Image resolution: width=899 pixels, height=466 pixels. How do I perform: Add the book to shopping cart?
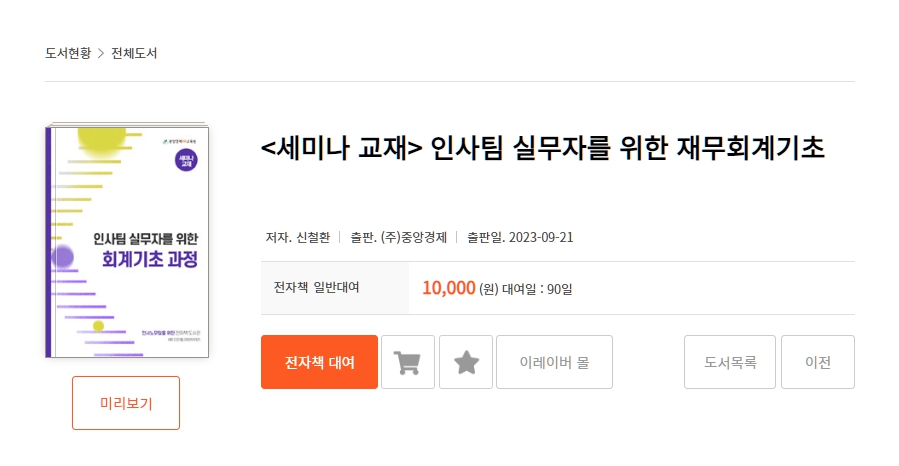[408, 362]
